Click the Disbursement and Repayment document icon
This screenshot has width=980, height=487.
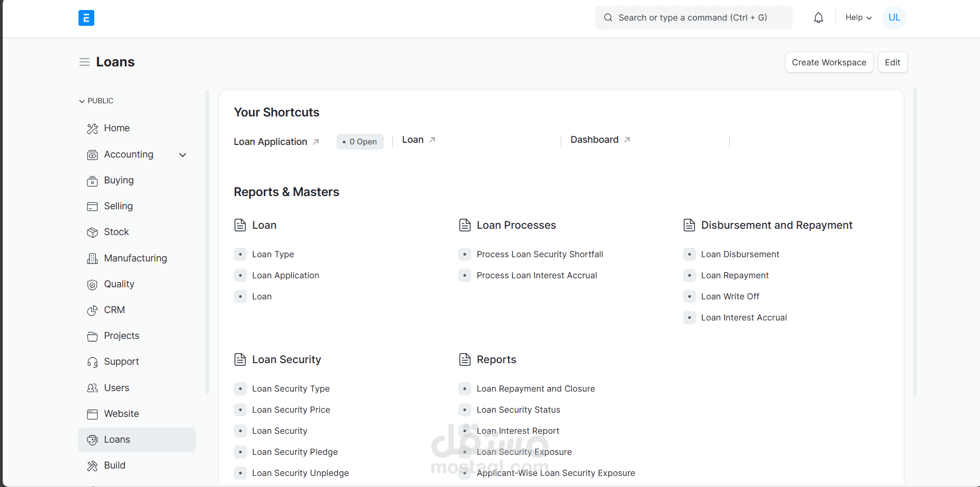[x=689, y=225]
